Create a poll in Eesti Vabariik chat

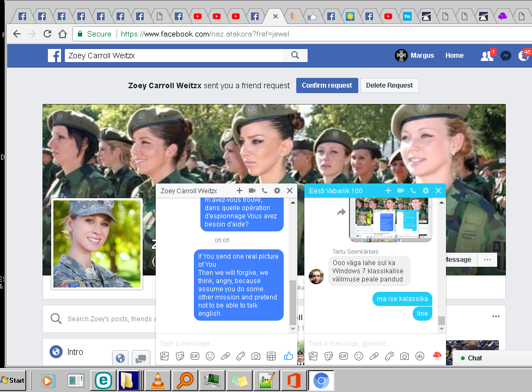click(420, 356)
